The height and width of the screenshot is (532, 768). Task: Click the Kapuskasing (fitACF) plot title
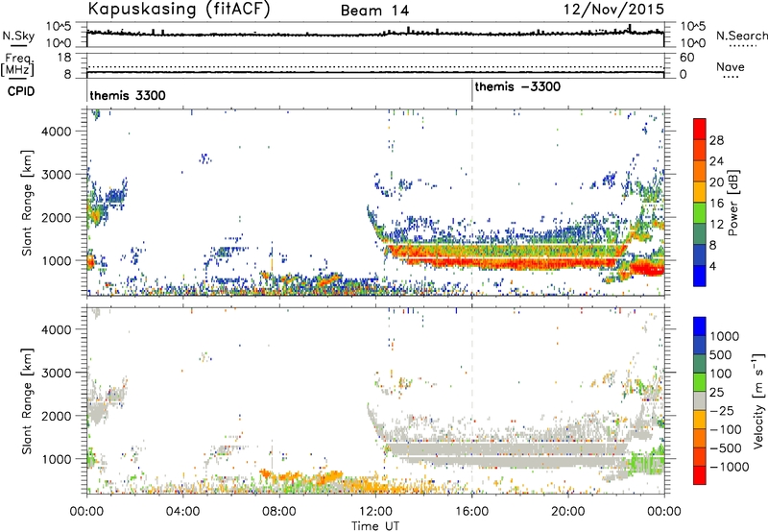pyautogui.click(x=179, y=10)
